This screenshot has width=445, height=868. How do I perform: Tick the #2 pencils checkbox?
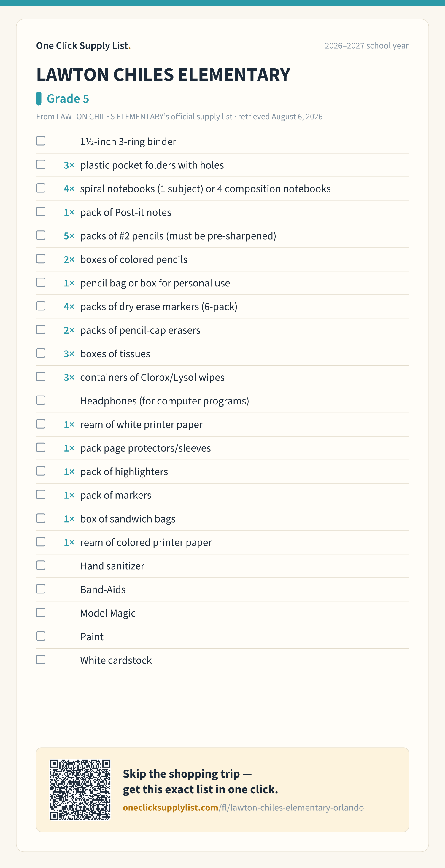click(x=41, y=235)
